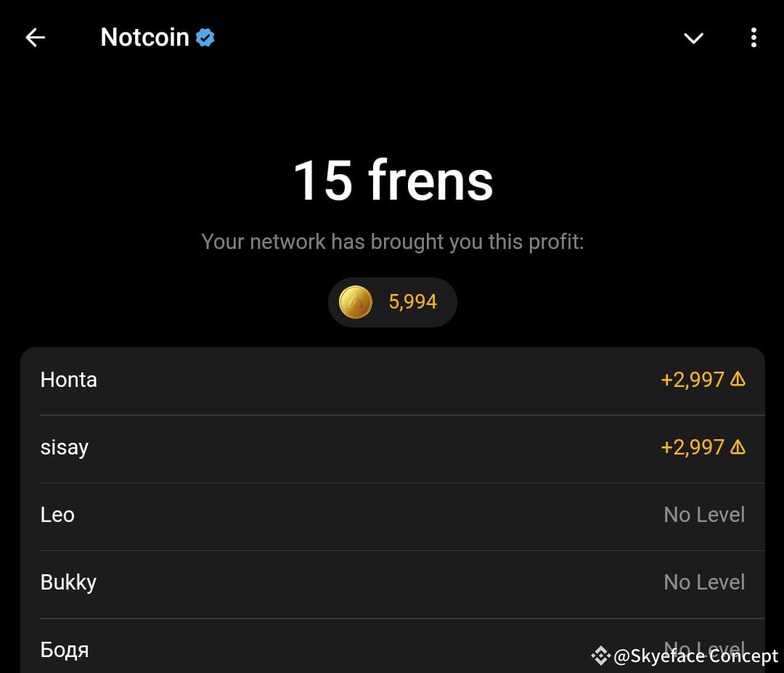Tap the 15 frens heading
The width and height of the screenshot is (784, 673).
(393, 180)
